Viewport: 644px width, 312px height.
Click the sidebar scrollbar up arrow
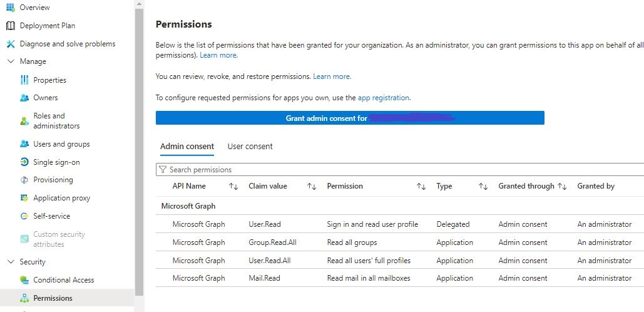[x=139, y=4]
